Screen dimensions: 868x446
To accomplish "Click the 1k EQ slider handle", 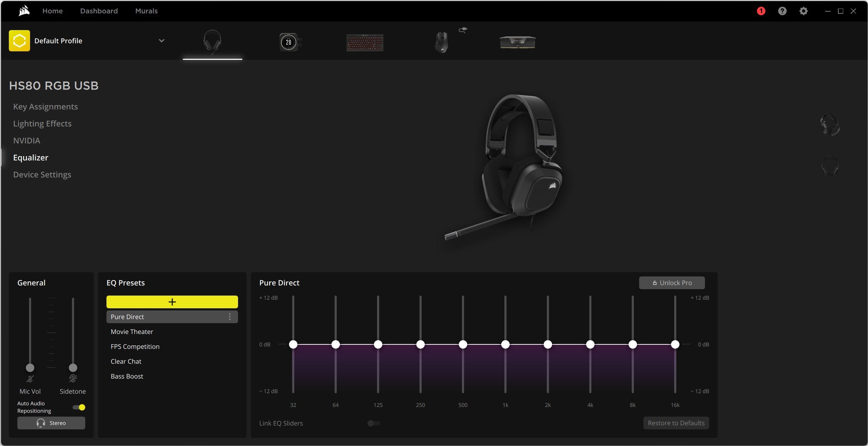I will click(x=505, y=344).
